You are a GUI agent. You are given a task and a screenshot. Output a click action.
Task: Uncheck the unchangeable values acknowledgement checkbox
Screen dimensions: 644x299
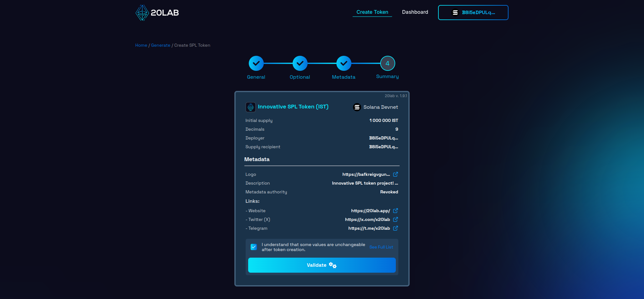tap(254, 247)
